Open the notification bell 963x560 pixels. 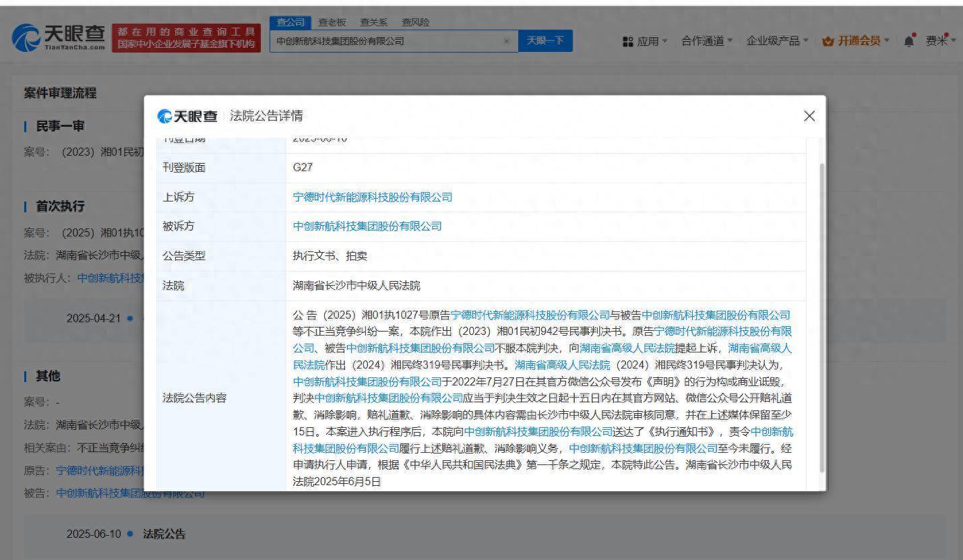[x=910, y=41]
